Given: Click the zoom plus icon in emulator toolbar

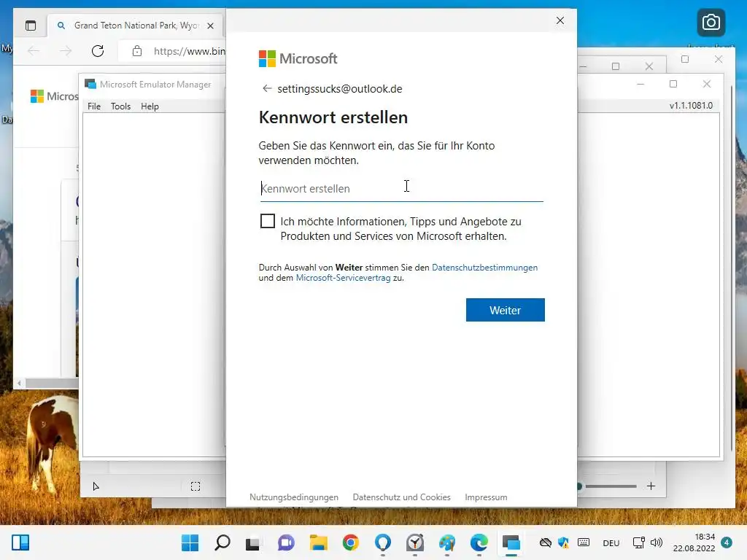Looking at the screenshot, I should (x=651, y=486).
